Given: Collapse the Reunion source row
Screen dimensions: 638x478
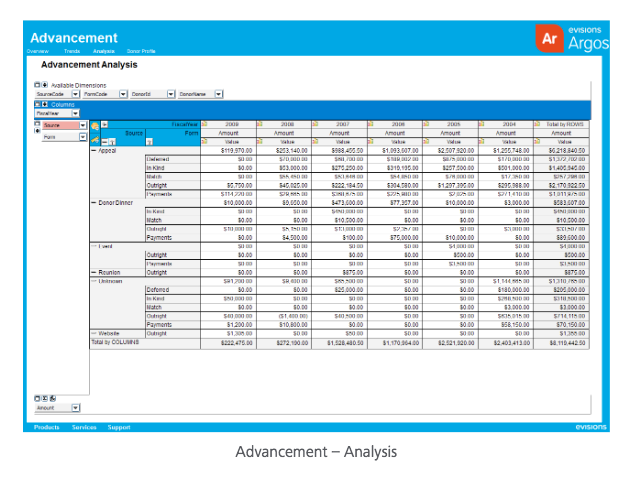Looking at the screenshot, I should tap(94, 273).
